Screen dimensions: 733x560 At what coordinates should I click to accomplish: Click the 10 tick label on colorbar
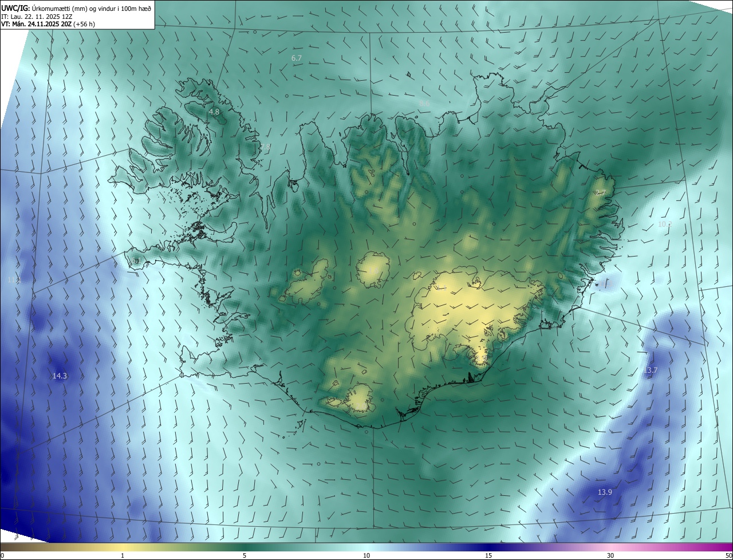(366, 555)
